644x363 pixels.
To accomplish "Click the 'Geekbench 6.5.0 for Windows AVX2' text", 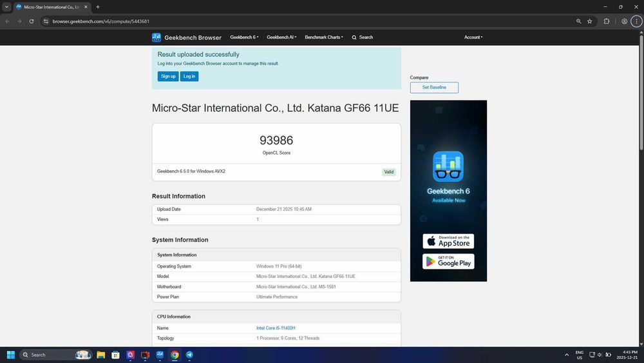I will point(191,172).
